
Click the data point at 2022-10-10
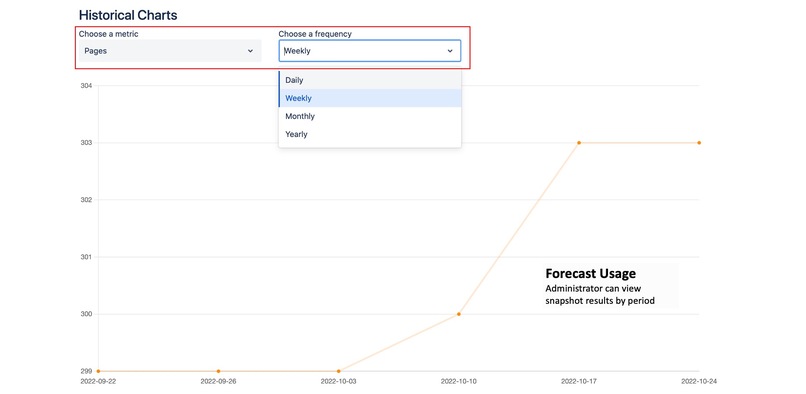459,314
